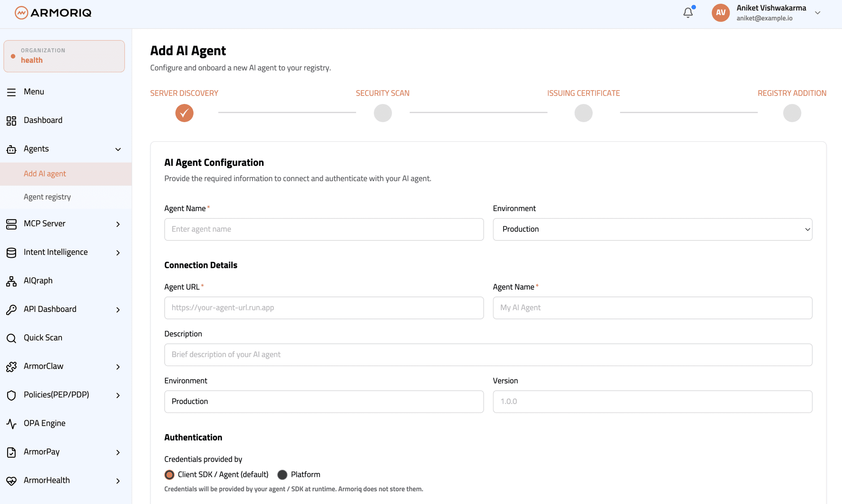842x504 pixels.
Task: Expand the ArmorHealth submenu
Action: click(x=118, y=480)
